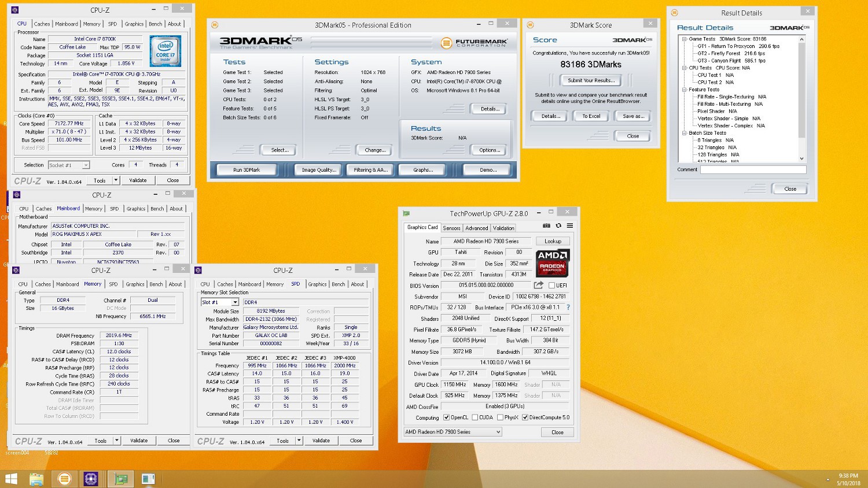Image resolution: width=868 pixels, height=488 pixels.
Task: Switch to the Advanced tab in GPU-Z
Action: pos(476,228)
